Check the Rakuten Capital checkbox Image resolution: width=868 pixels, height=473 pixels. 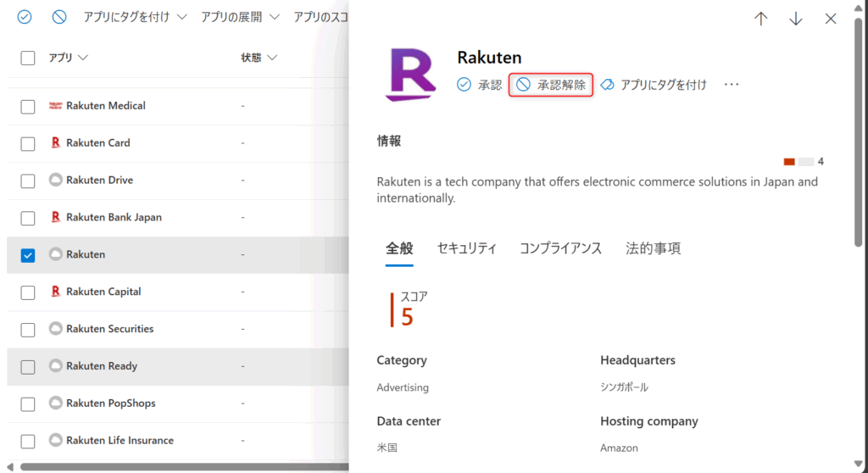(x=28, y=292)
